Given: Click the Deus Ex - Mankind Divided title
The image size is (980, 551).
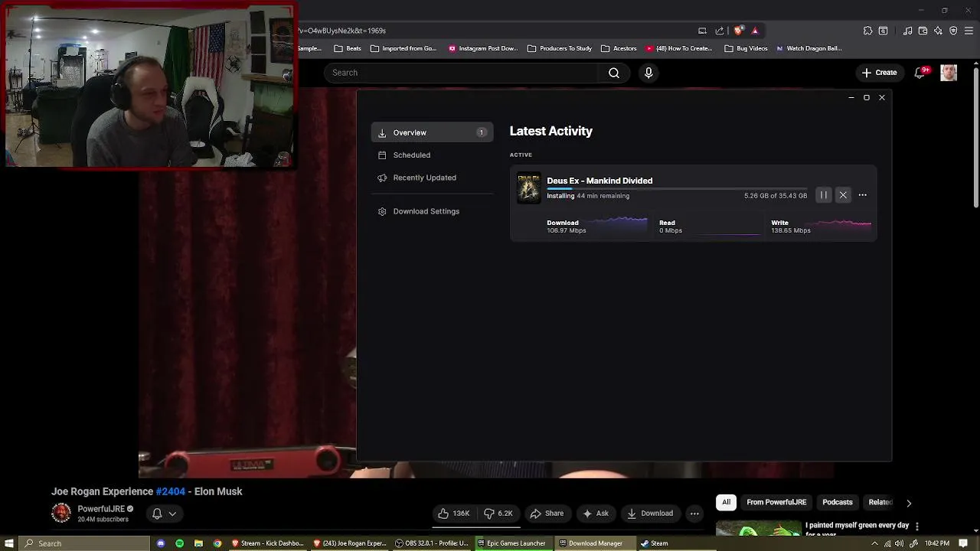Looking at the screenshot, I should [x=599, y=181].
